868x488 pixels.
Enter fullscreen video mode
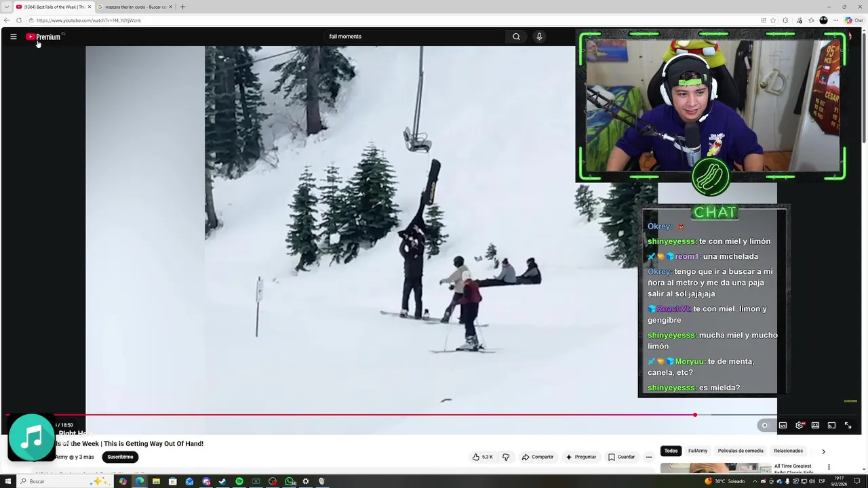(x=848, y=426)
